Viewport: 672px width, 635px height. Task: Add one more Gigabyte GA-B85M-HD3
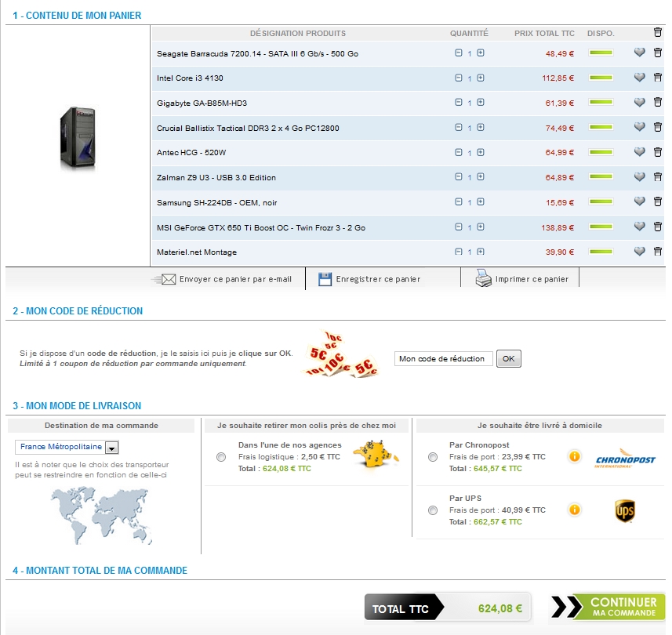point(481,103)
